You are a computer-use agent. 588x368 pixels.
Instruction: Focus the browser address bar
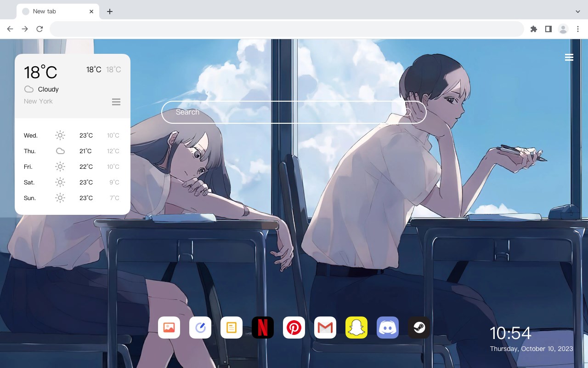point(287,29)
